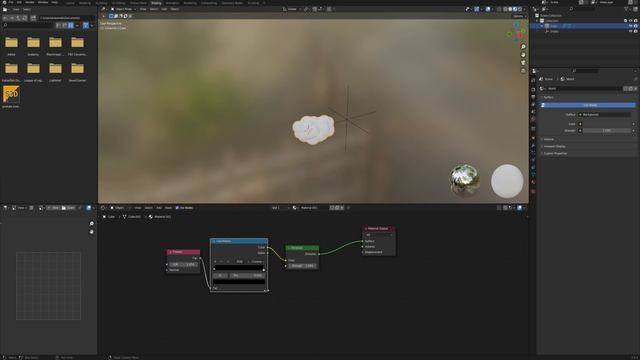Viewport: 640px width, 360px height.
Task: Click zoom icon in the image editor panel
Action: [x=91, y=224]
